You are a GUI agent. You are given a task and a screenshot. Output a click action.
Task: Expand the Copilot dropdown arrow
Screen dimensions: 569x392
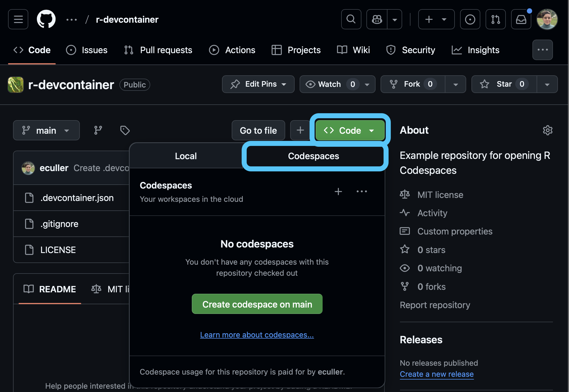point(395,19)
